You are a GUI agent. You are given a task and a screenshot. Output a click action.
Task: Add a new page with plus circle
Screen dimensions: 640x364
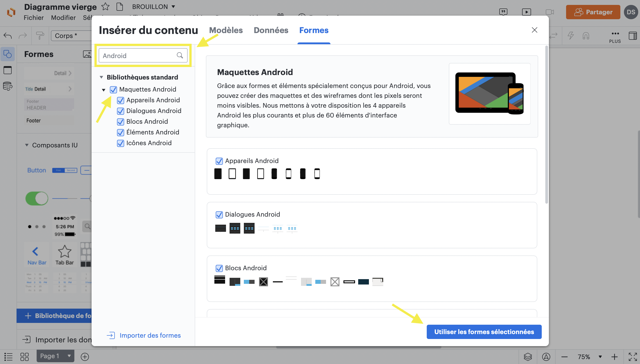click(85, 356)
